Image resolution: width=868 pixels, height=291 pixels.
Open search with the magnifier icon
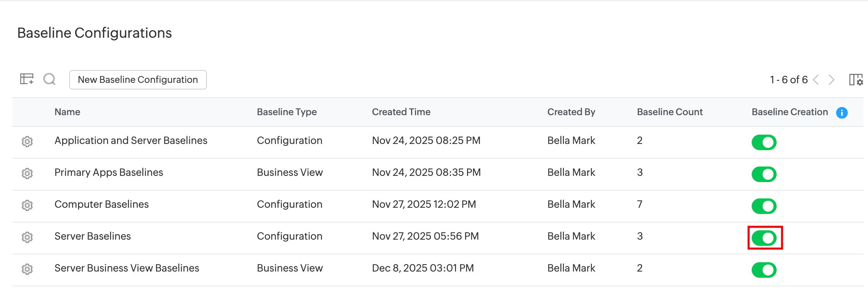[x=49, y=79]
